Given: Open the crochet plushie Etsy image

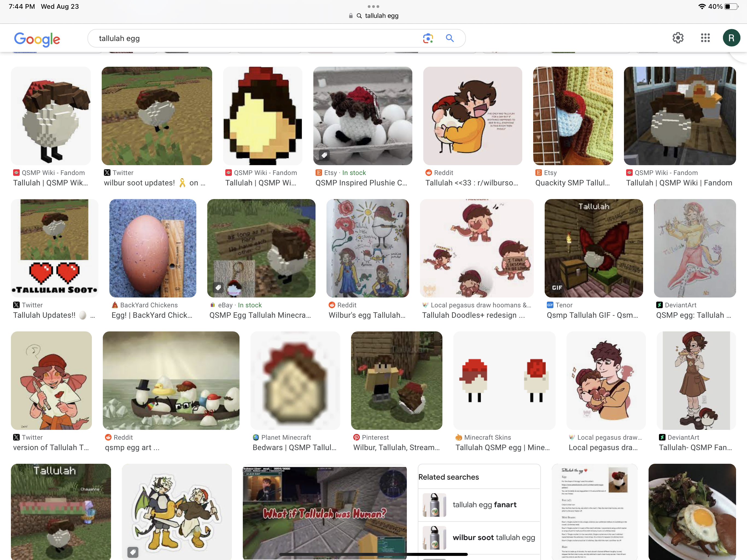Looking at the screenshot, I should pos(363,116).
